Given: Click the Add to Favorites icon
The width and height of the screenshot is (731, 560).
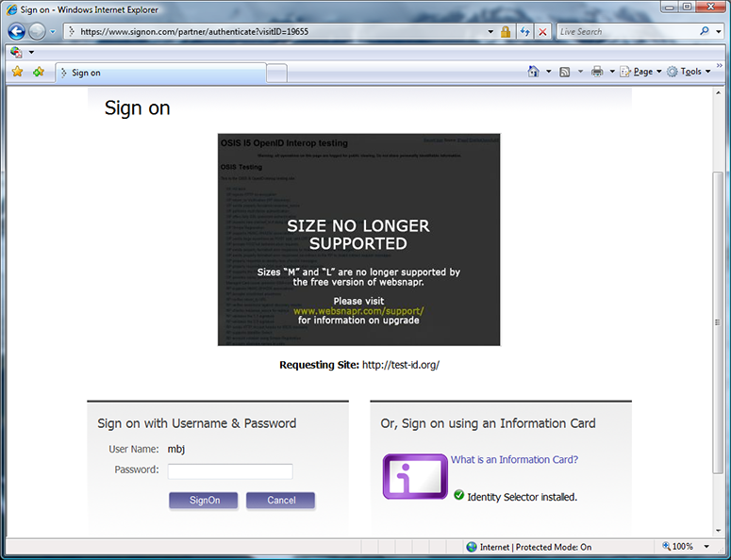Looking at the screenshot, I should point(39,72).
